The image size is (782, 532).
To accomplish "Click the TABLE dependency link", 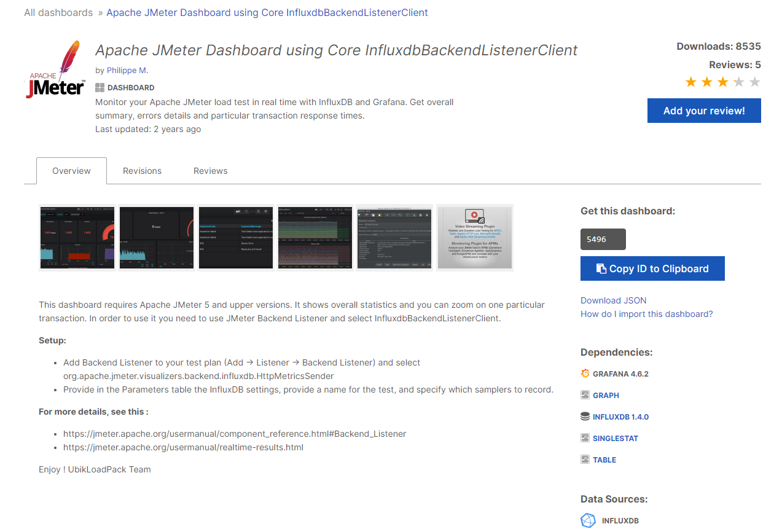I will 604,460.
